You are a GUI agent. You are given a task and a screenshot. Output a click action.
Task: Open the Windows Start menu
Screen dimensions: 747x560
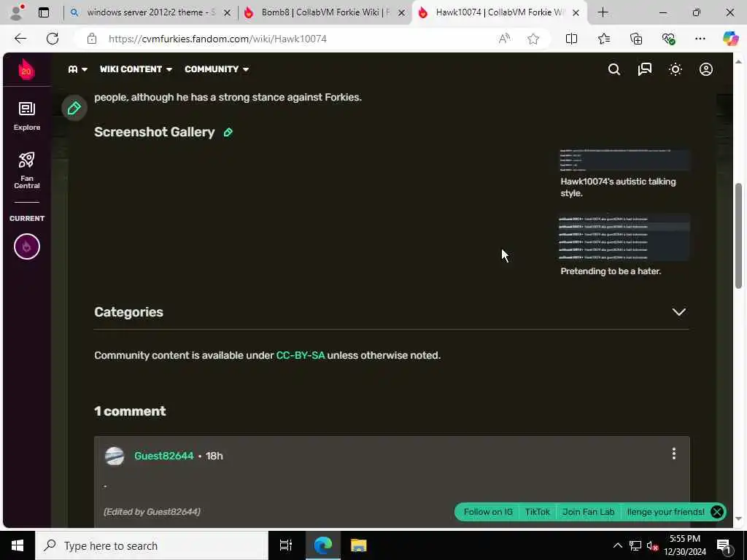click(18, 545)
